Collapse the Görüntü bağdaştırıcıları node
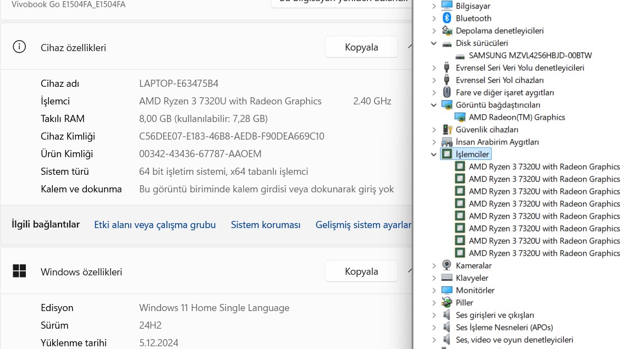Screen dimensions: 644x349 pyautogui.click(x=434, y=105)
